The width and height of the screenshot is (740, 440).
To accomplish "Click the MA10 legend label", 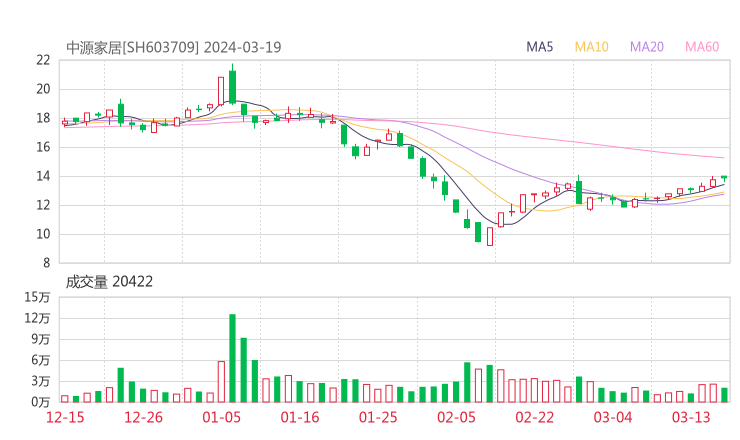I will pyautogui.click(x=591, y=47).
